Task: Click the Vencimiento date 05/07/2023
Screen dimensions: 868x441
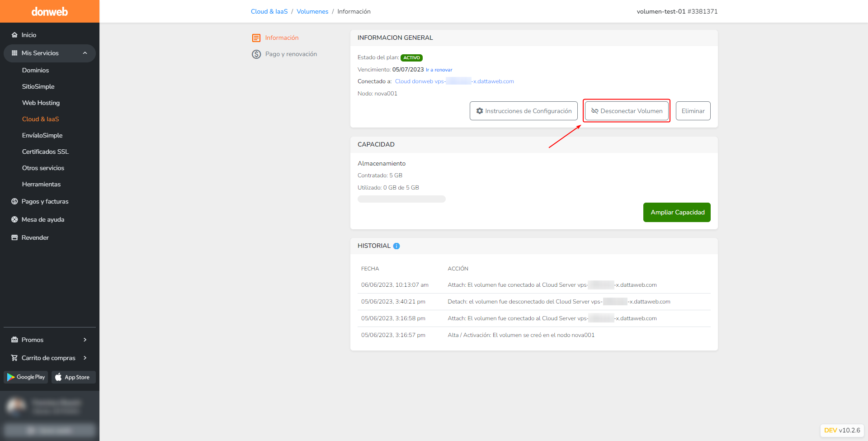Action: pyautogui.click(x=408, y=70)
